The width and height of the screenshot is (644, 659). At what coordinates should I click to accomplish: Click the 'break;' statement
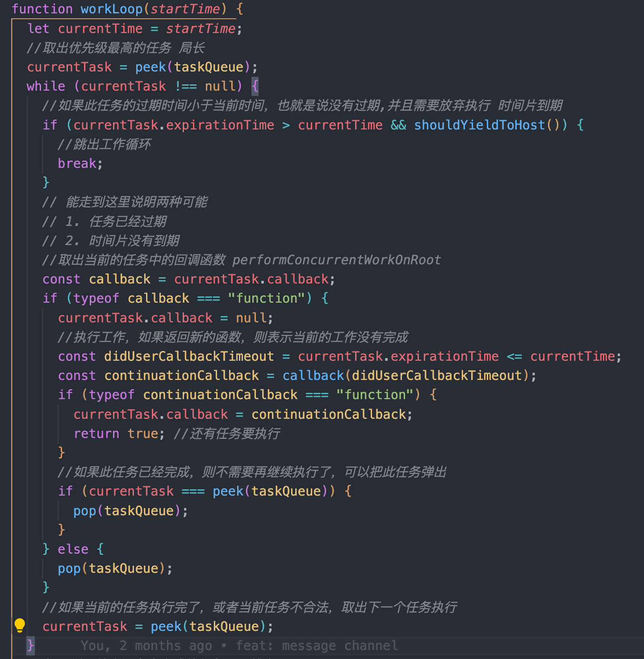tap(80, 163)
